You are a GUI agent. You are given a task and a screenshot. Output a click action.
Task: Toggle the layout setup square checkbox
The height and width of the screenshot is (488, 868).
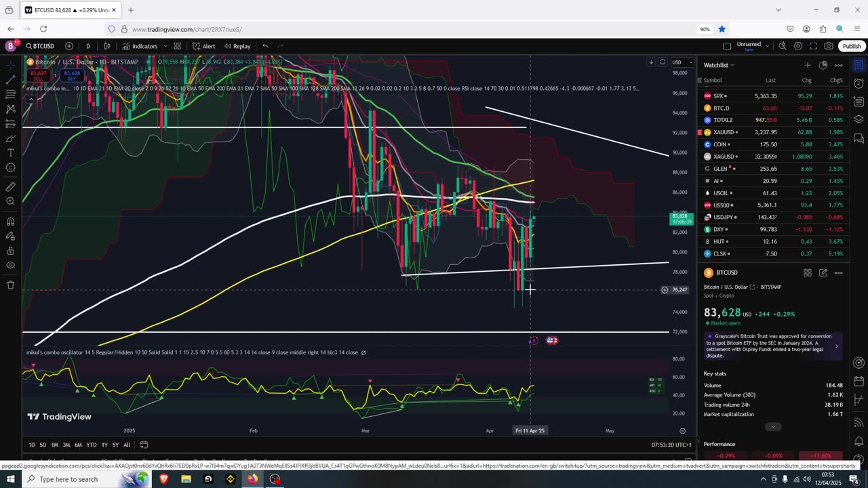[727, 46]
